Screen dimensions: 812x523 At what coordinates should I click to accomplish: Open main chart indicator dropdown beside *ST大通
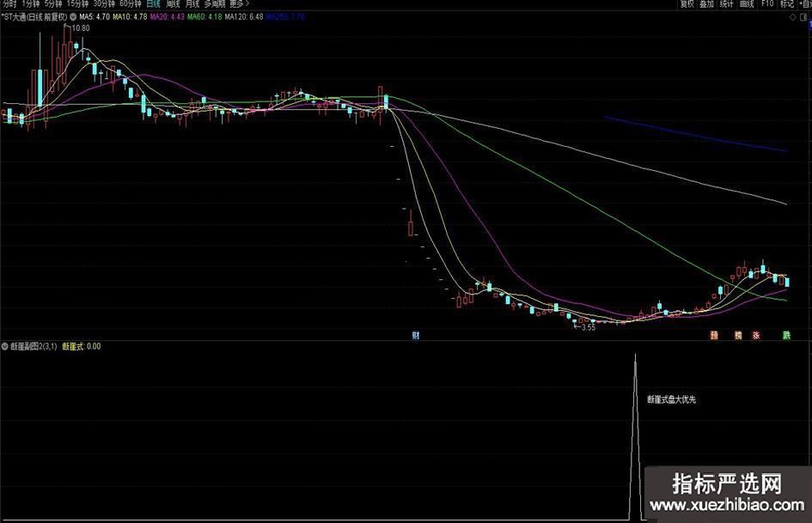point(74,16)
